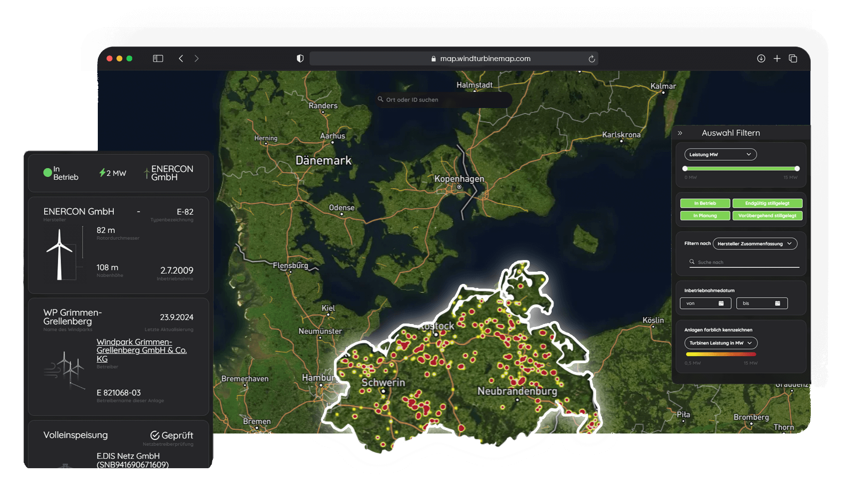Click the Kopenhagen city marker

tap(459, 187)
